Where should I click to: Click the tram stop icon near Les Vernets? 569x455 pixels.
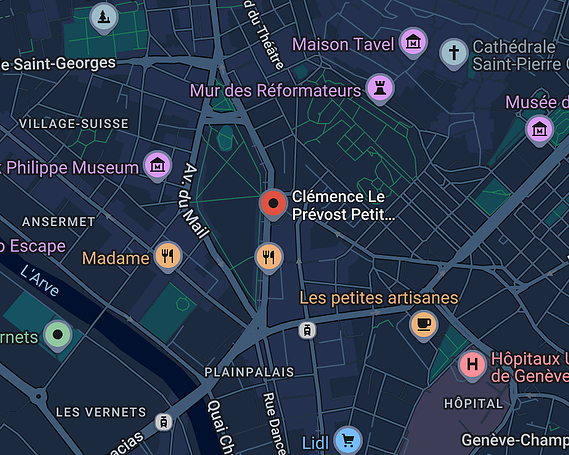tap(163, 422)
